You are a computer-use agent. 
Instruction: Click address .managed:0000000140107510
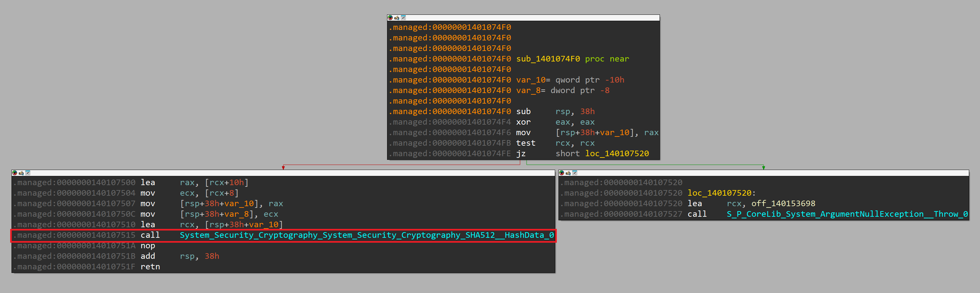(75, 225)
